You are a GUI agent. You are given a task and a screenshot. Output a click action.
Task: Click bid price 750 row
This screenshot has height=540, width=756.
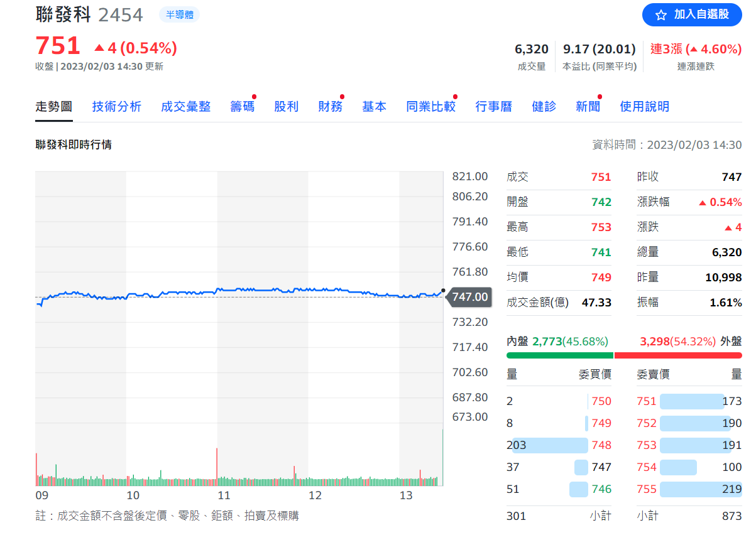tap(559, 401)
